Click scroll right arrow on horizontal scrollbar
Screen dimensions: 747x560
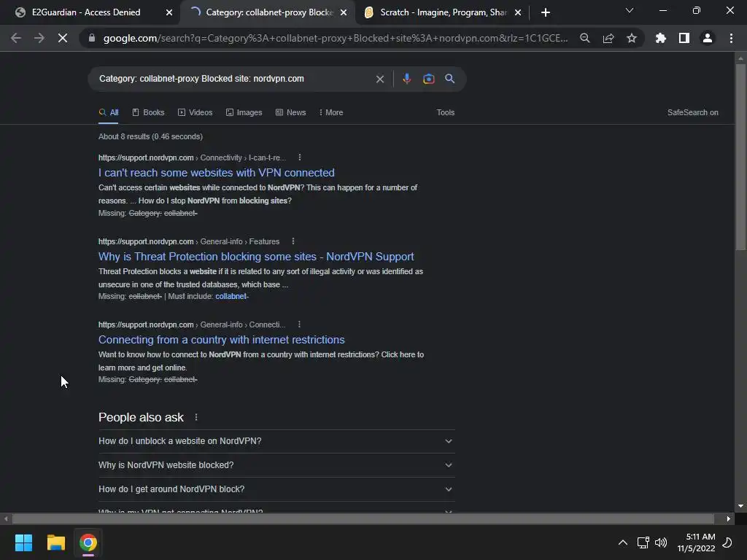pos(729,518)
